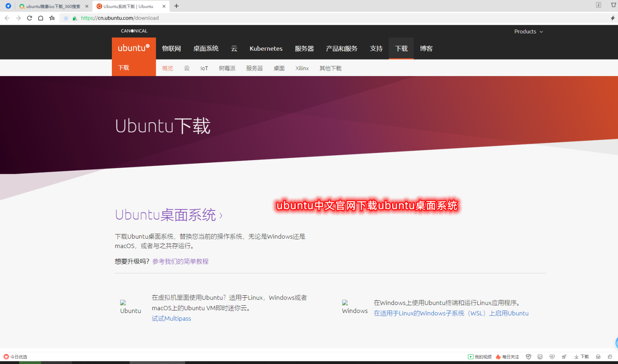The width and height of the screenshot is (618, 364).
Task: Click the browser health/heartbeat icon
Action: [x=552, y=356]
